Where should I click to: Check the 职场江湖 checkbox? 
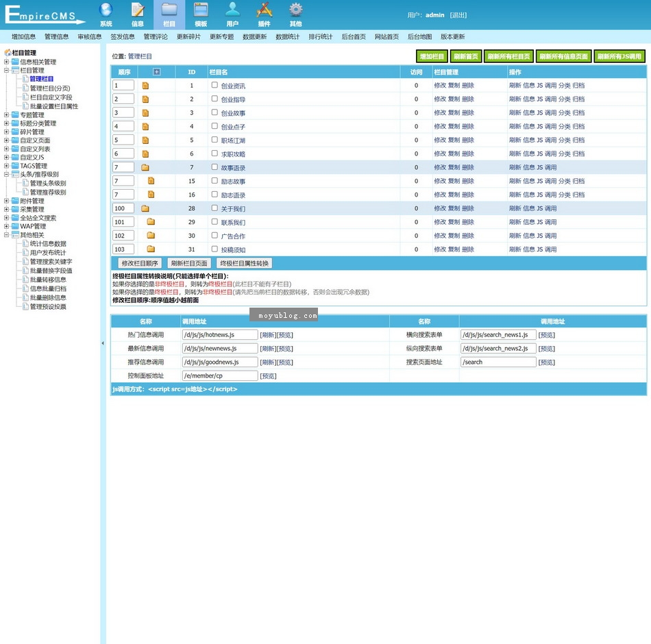[x=214, y=140]
